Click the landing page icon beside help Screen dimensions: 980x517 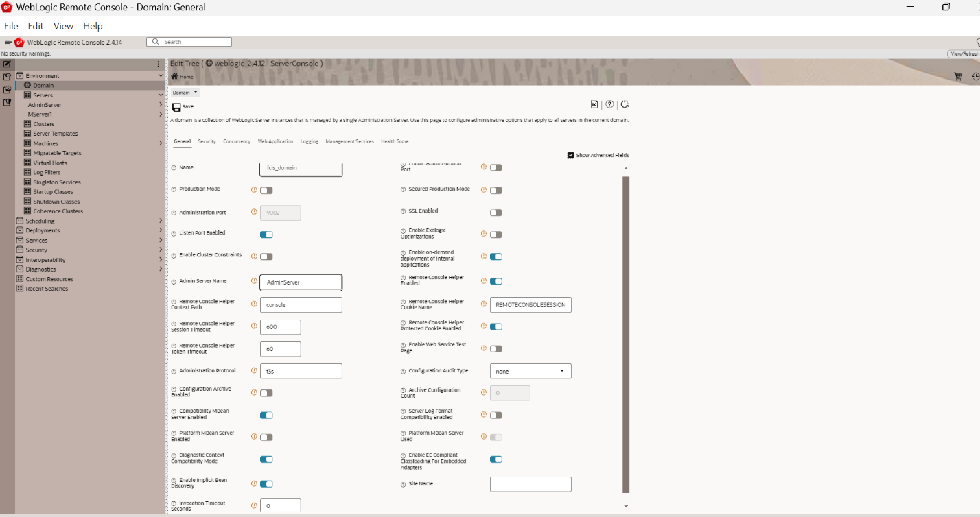coord(594,104)
